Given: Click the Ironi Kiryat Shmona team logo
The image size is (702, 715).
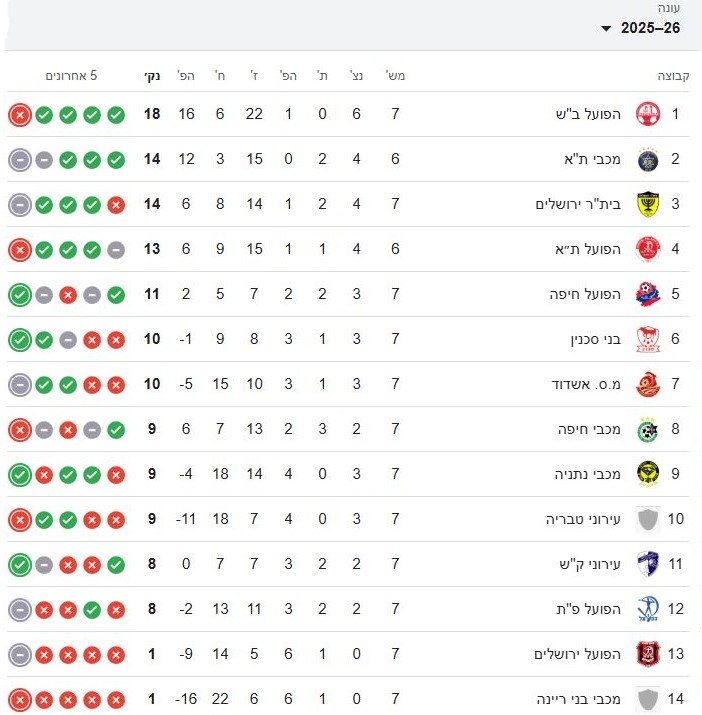Looking at the screenshot, I should [648, 564].
